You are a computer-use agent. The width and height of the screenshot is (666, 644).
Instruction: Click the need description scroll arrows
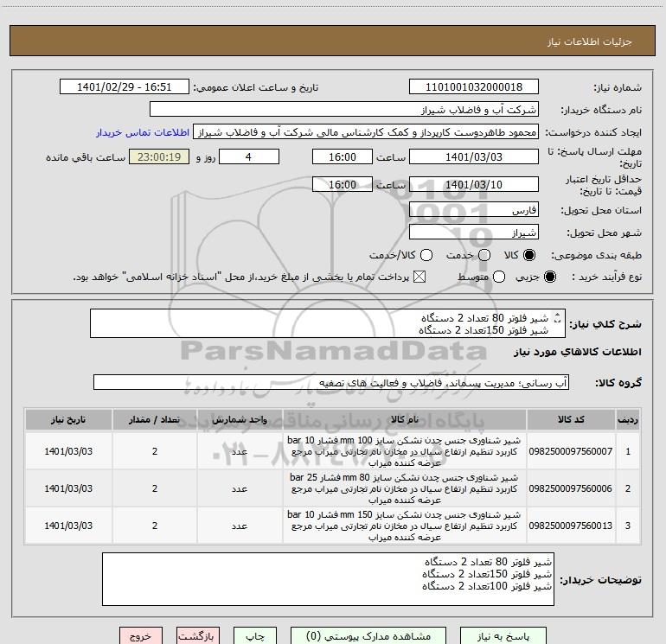pos(557,318)
